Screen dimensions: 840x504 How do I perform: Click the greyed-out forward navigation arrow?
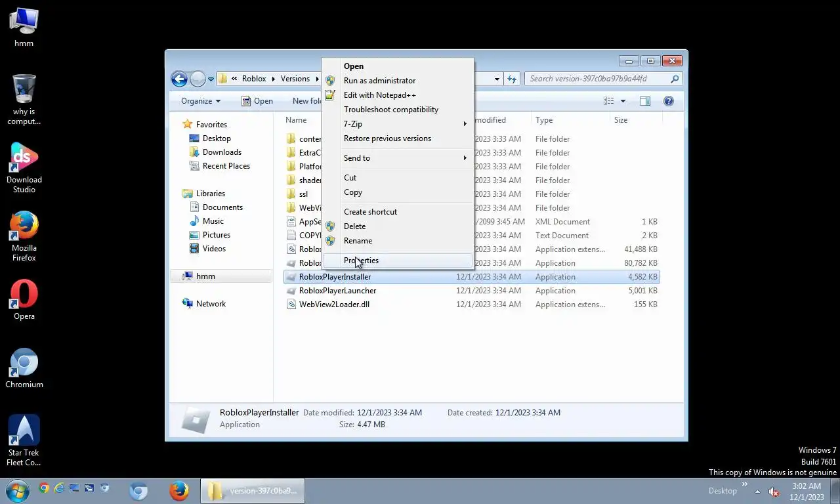coord(198,79)
